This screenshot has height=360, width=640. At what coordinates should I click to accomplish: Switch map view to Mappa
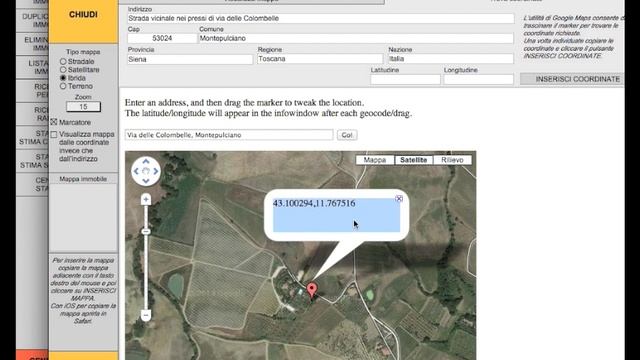[x=375, y=160]
